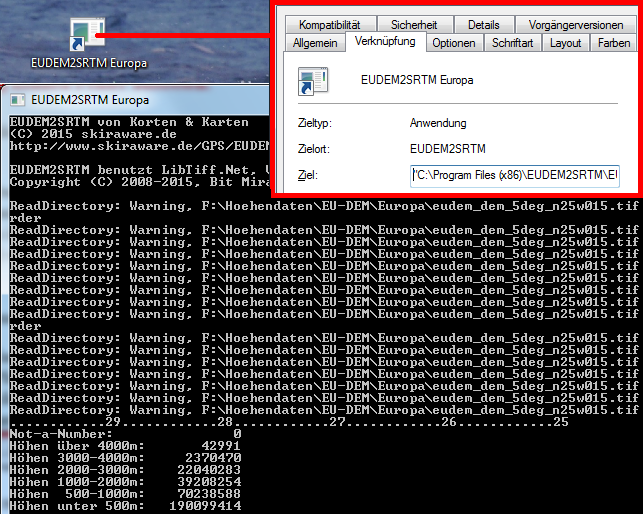Click the 'Höhen unter 500m' count 190099414
The image size is (643, 514).
[x=205, y=506]
